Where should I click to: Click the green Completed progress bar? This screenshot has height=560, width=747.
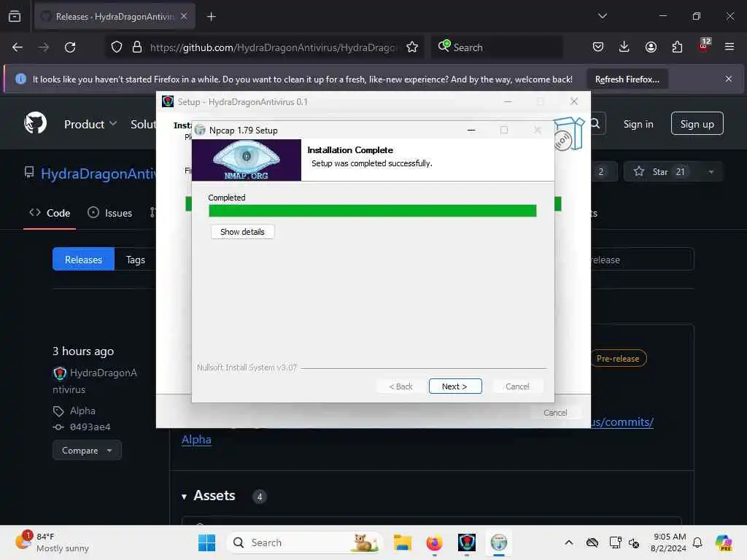[372, 211]
